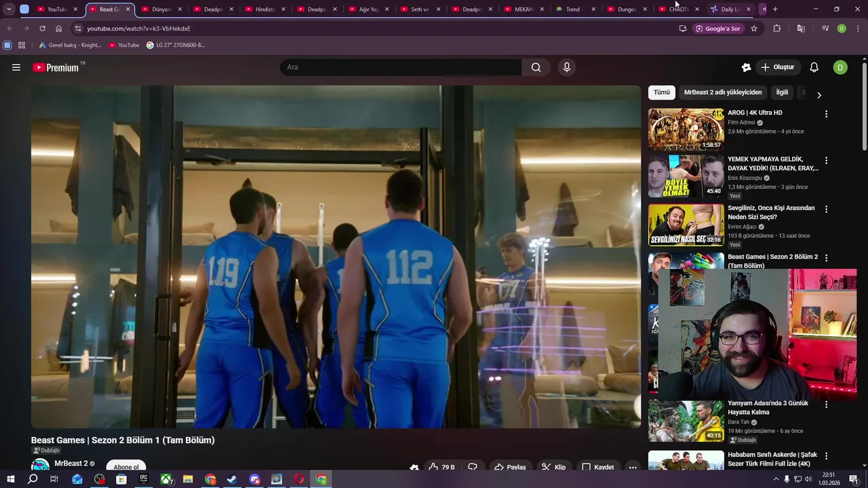Click MrBeast 2 channel avatar

coord(41,466)
